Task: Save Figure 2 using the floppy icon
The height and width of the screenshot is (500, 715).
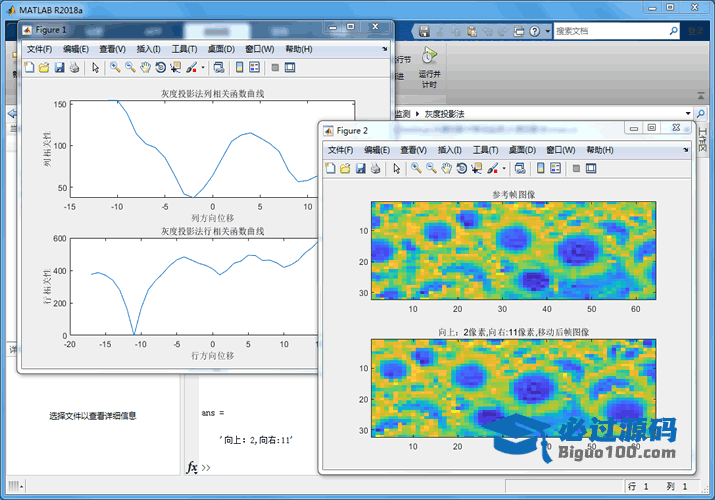Action: (x=361, y=169)
